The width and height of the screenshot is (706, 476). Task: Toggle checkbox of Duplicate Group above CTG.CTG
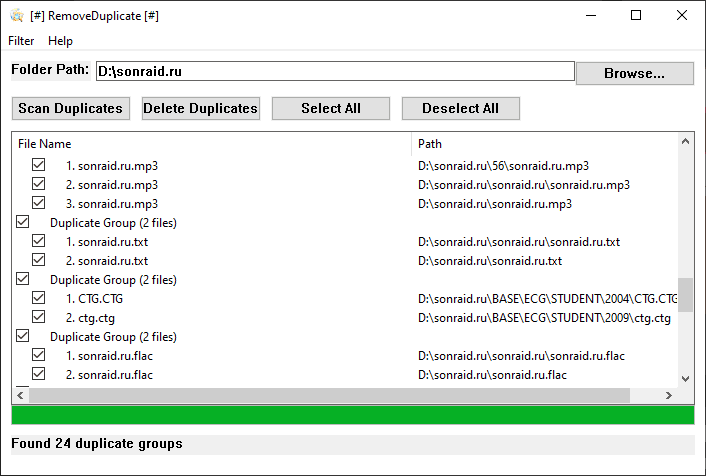23,279
